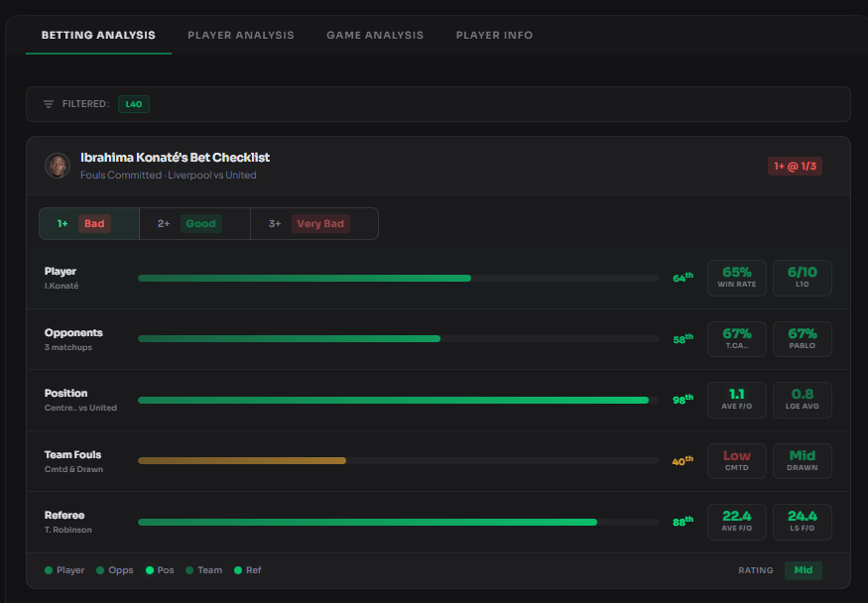This screenshot has width=868, height=603.
Task: Select the 1+ Bad option
Action: [89, 224]
